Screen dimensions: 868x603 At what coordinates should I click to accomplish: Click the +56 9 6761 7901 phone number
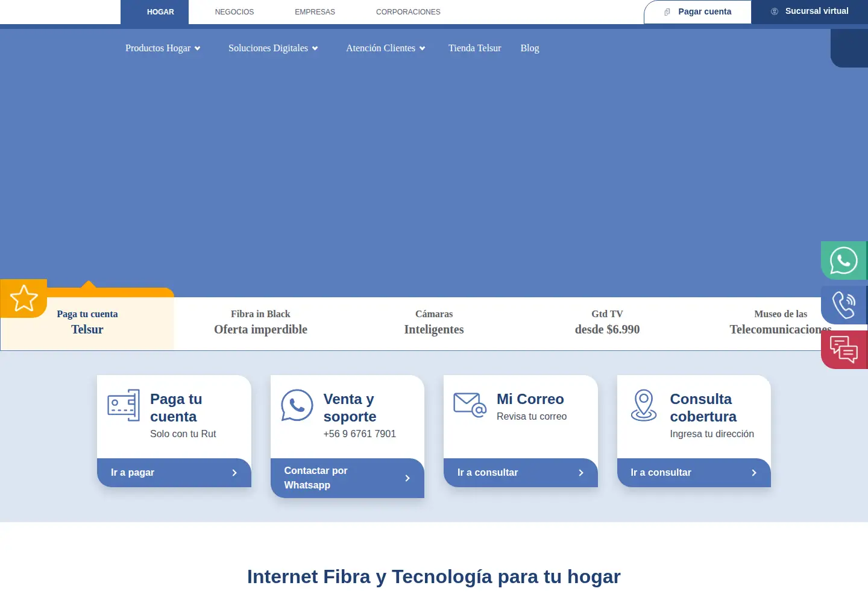(x=360, y=434)
